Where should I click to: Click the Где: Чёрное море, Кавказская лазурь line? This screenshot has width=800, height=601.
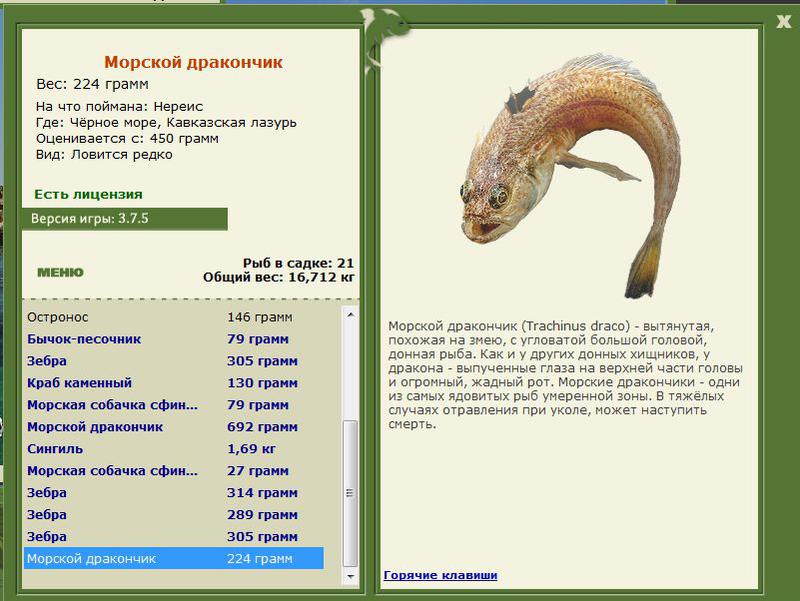coord(166,122)
